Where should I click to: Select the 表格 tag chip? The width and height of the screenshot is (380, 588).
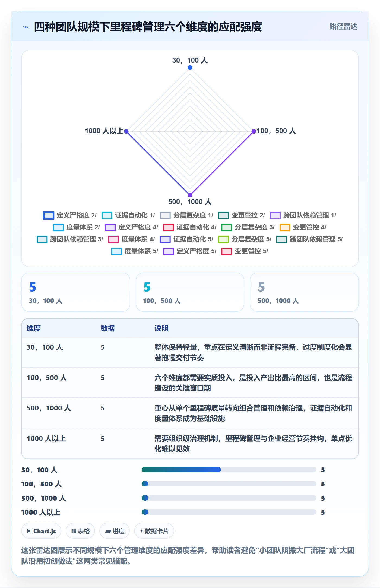click(x=80, y=531)
